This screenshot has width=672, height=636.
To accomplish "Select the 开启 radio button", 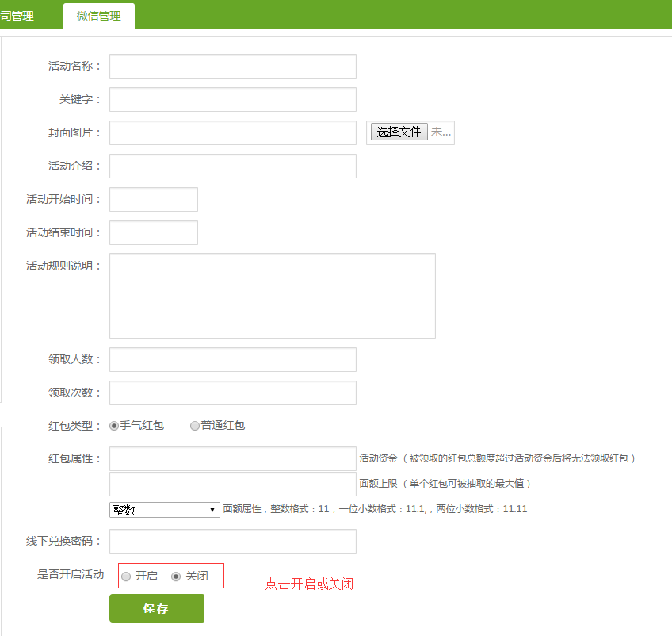I will click(x=126, y=577).
